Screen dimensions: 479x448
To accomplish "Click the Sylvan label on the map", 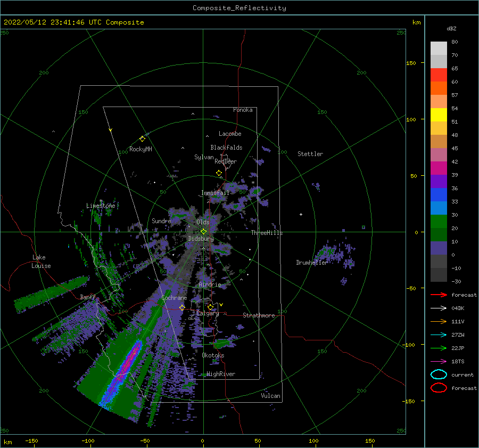I will coord(204,157).
